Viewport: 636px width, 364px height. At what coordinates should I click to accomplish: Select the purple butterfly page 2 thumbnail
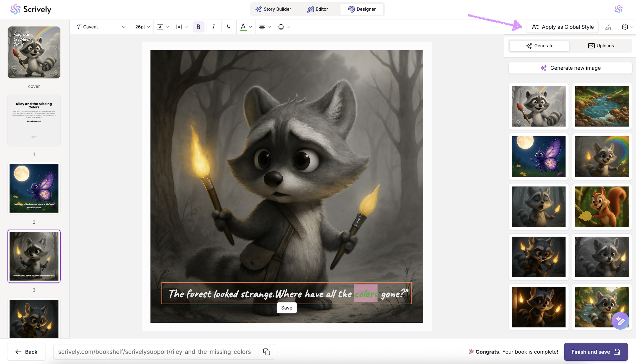click(x=34, y=188)
